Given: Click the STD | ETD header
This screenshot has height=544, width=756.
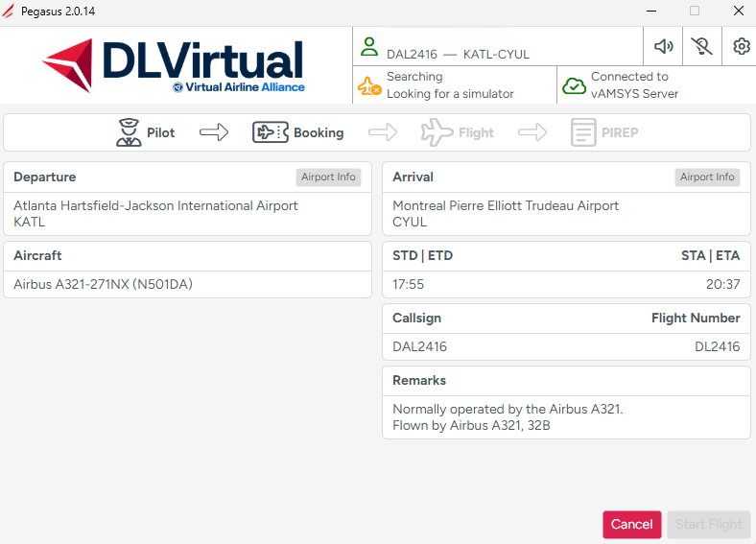Looking at the screenshot, I should [423, 255].
